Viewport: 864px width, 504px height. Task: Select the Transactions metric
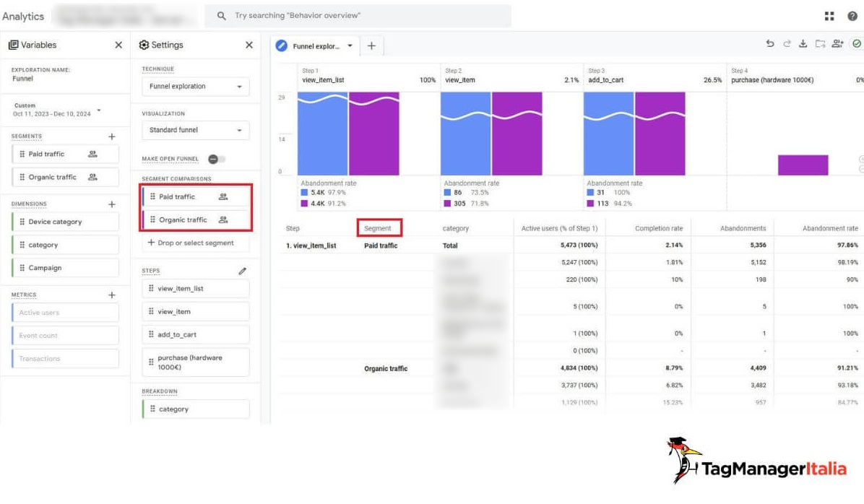pos(66,359)
